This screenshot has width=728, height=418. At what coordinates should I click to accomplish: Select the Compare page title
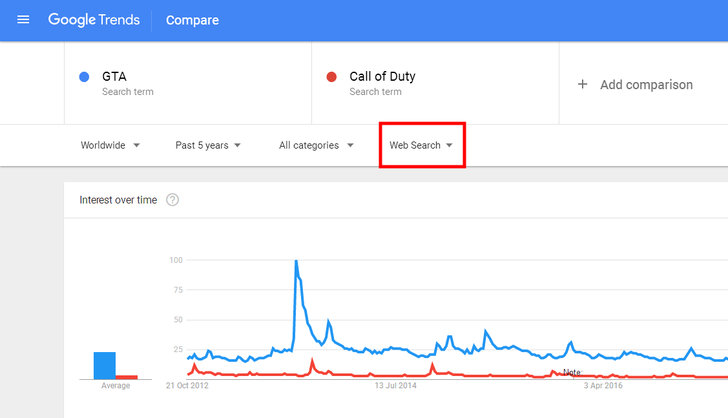(x=192, y=20)
